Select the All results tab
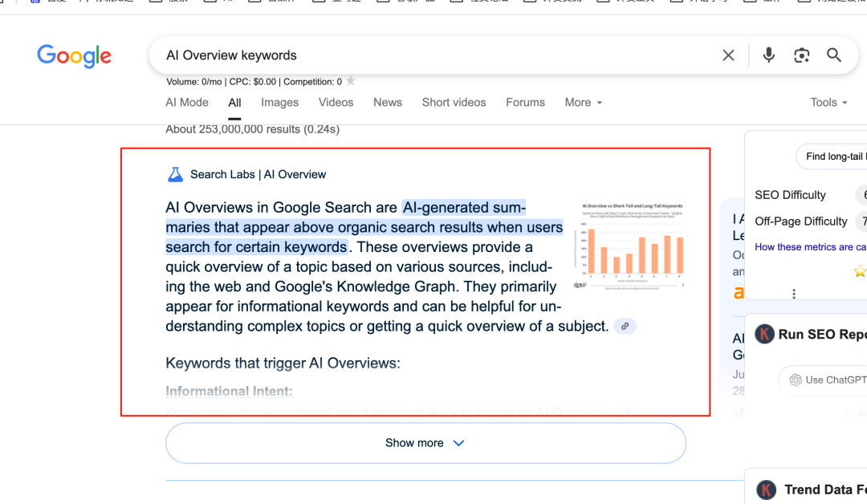This screenshot has width=867, height=504. [234, 103]
